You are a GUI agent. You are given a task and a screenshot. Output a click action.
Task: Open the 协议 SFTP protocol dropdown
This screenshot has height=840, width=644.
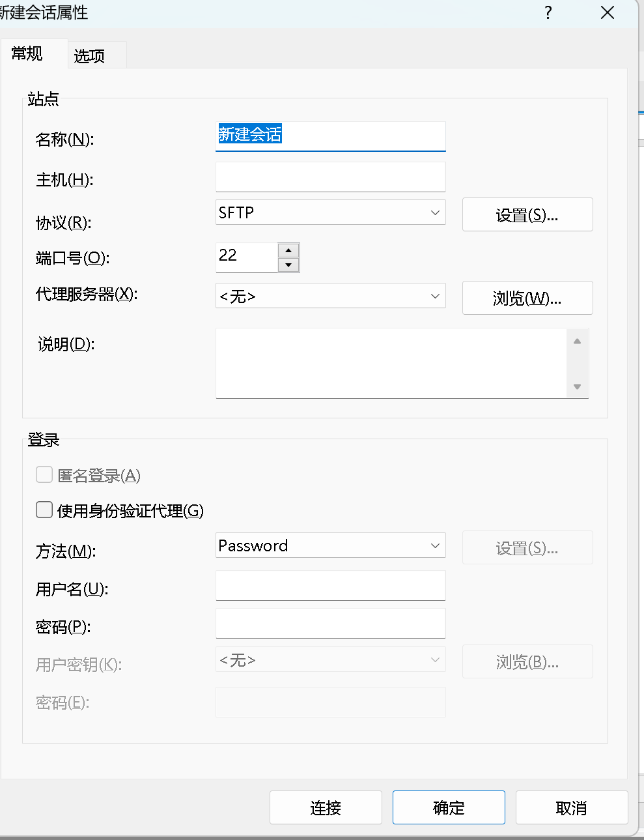point(331,213)
